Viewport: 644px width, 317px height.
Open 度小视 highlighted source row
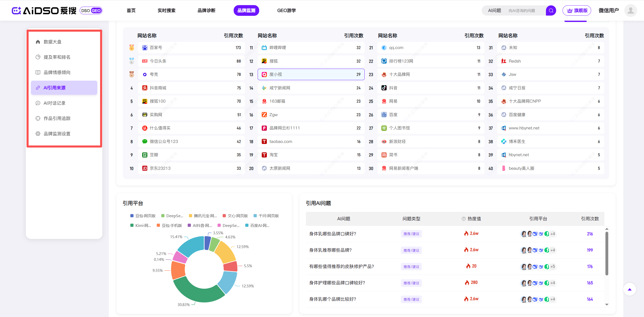(x=311, y=74)
